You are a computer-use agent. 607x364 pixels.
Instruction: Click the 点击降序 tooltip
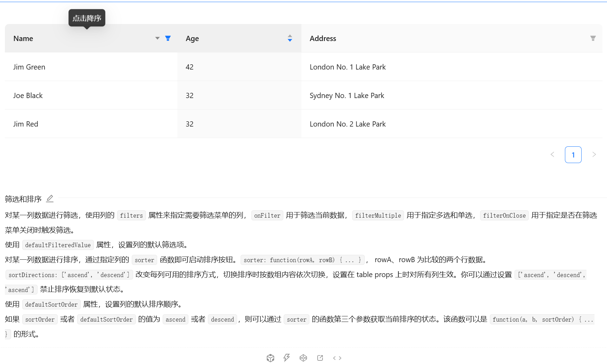click(x=87, y=18)
